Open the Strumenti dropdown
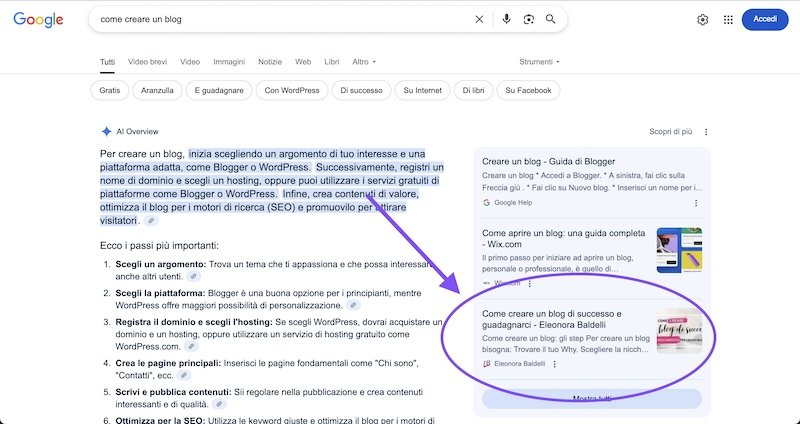This screenshot has width=800, height=424. 539,62
